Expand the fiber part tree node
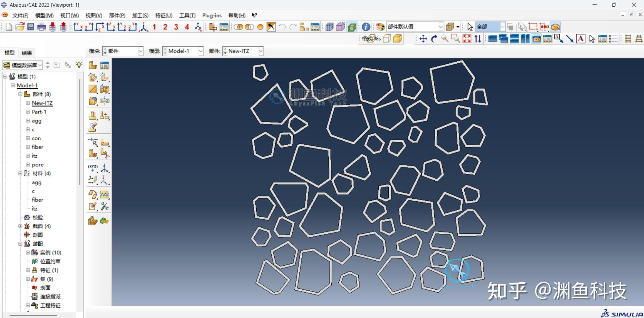644x318 pixels. [28, 147]
